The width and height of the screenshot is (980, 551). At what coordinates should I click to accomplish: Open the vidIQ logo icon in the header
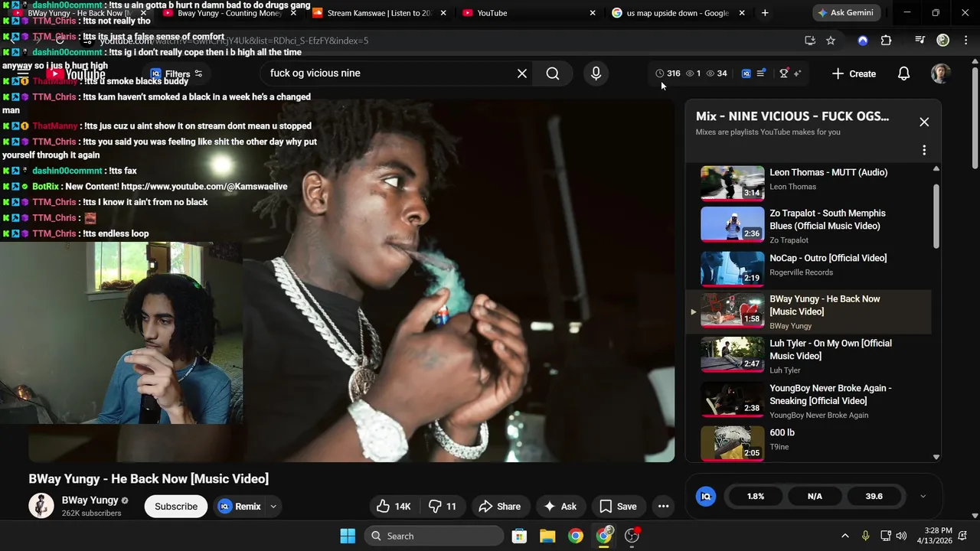point(746,73)
